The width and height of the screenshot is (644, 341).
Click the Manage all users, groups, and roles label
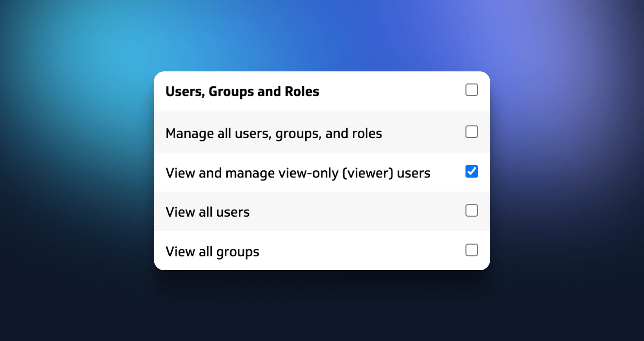[x=274, y=133]
